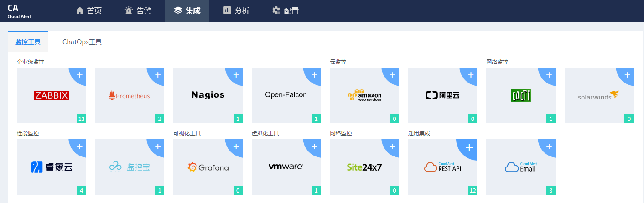Click the 通用集成 section label

[x=419, y=134]
